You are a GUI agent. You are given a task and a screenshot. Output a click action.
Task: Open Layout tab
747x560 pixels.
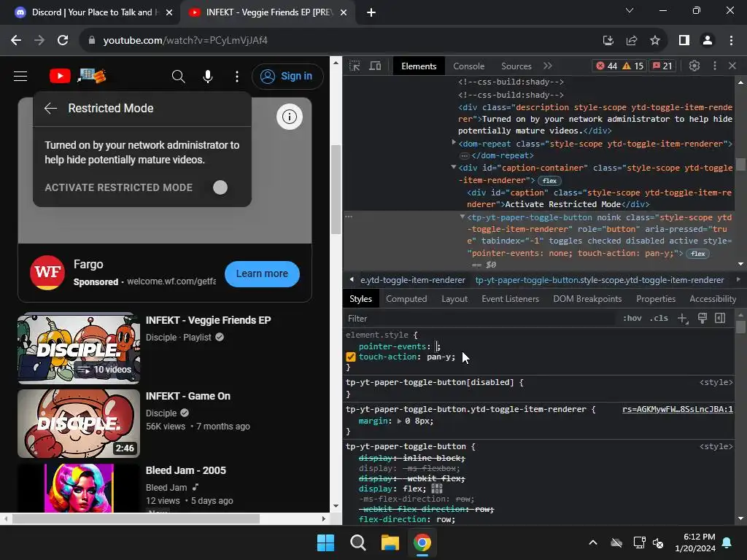pyautogui.click(x=454, y=299)
